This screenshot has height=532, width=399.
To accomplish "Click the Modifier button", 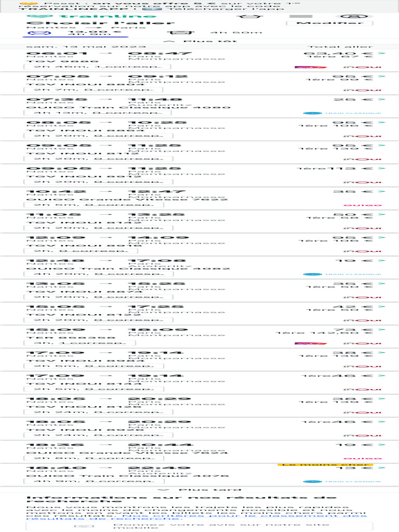I will [x=329, y=23].
